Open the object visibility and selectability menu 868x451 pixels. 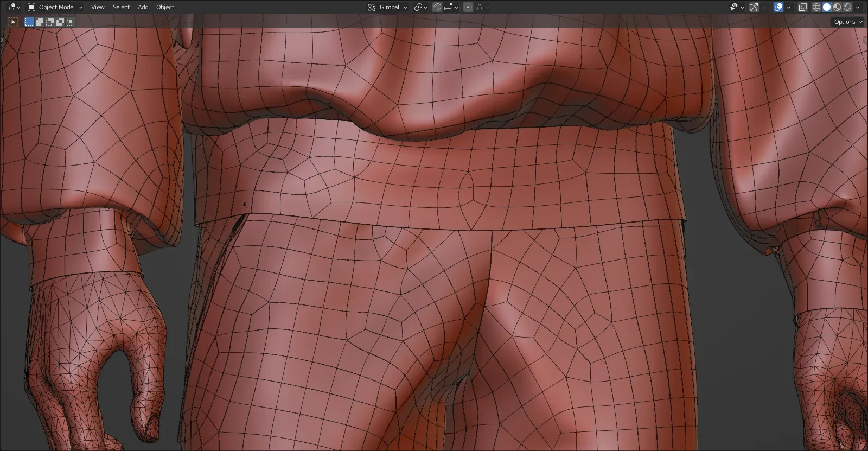[737, 7]
